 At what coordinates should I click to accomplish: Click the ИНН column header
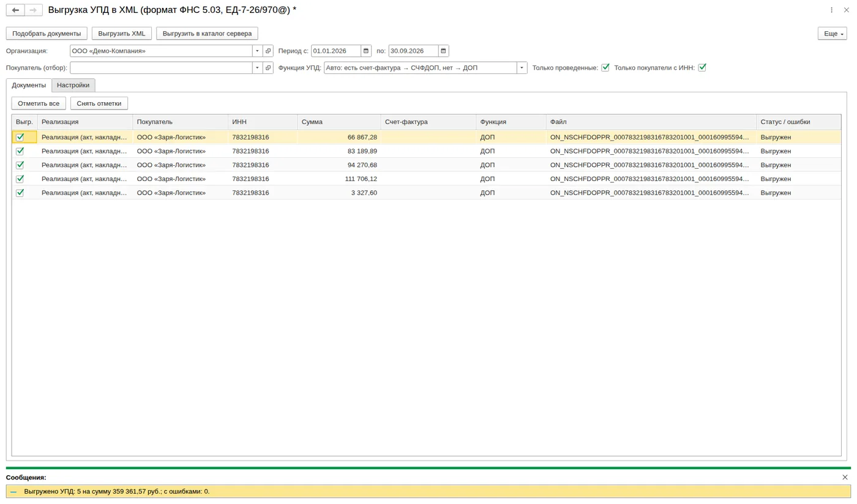coord(263,122)
